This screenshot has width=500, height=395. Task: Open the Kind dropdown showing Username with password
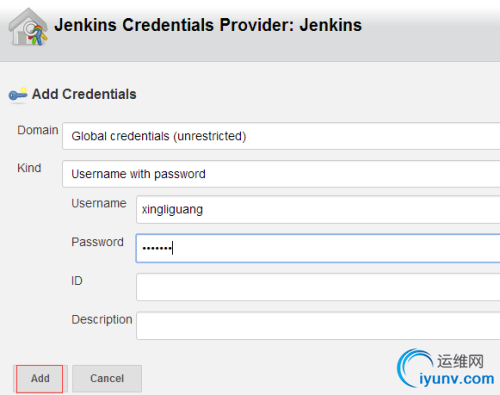(x=281, y=174)
